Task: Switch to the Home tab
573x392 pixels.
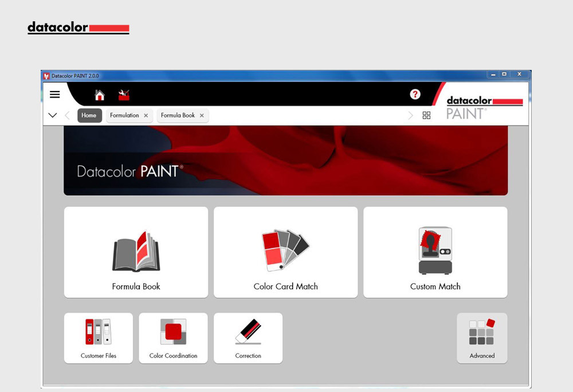Action: click(x=89, y=115)
